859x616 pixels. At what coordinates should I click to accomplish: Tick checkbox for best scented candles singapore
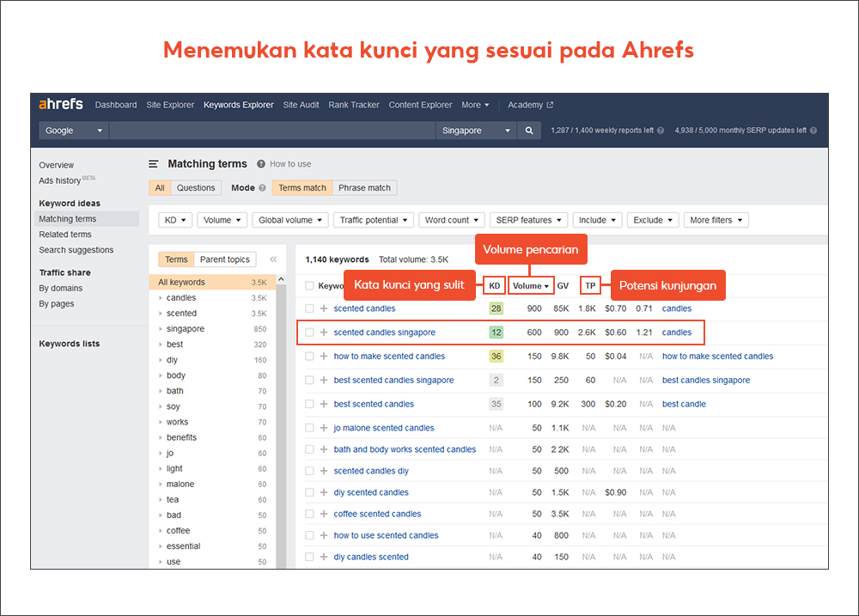(x=309, y=380)
